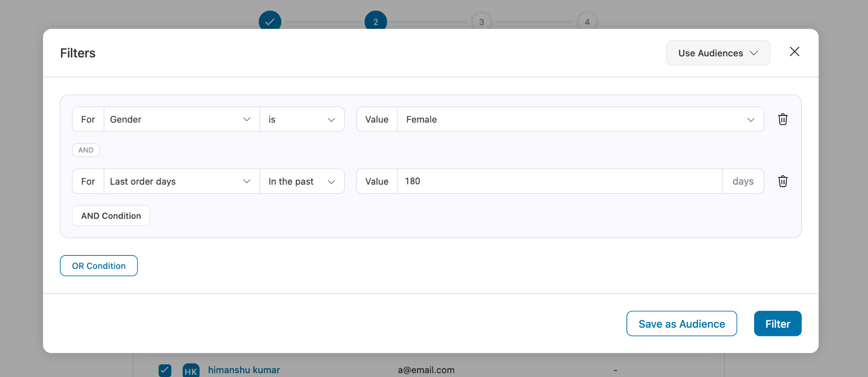Close the Filters dialog
868x377 pixels.
(x=794, y=52)
